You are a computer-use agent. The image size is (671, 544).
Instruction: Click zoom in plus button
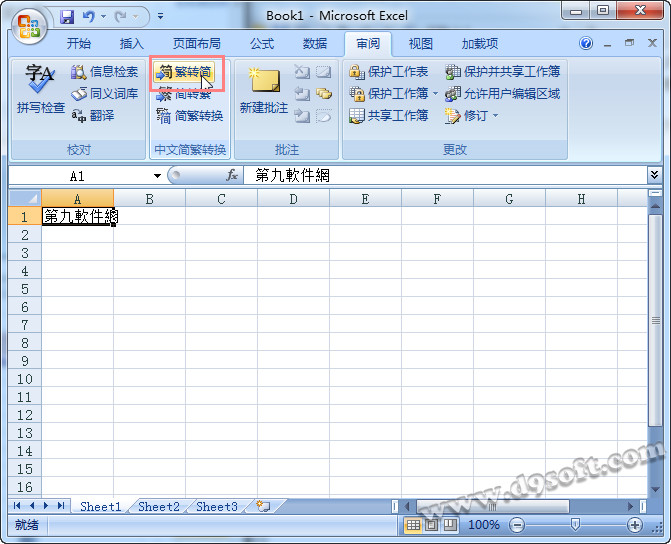pyautogui.click(x=634, y=525)
